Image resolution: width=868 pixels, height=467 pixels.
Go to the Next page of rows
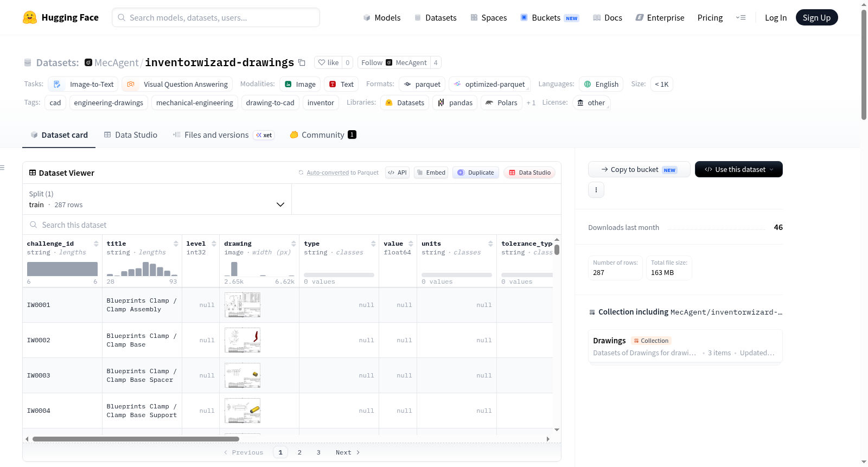click(x=347, y=452)
